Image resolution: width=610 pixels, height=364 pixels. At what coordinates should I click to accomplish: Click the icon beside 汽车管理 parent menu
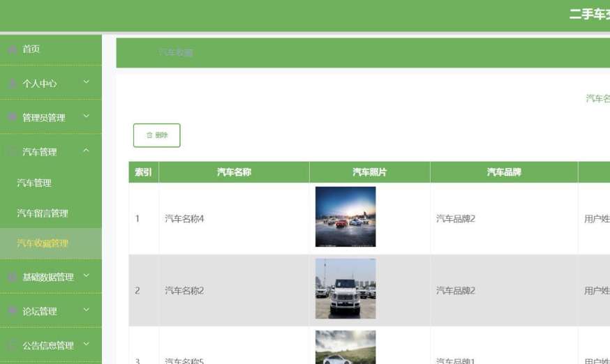tap(13, 152)
